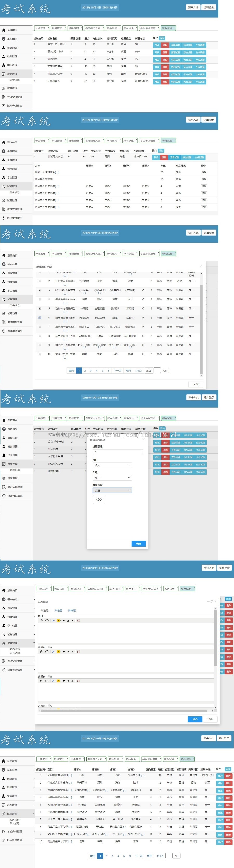Check row 4 柑橘主要分布在南 in 添加试题-手动 dialog
This screenshot has height=868, width=234.
40,299
